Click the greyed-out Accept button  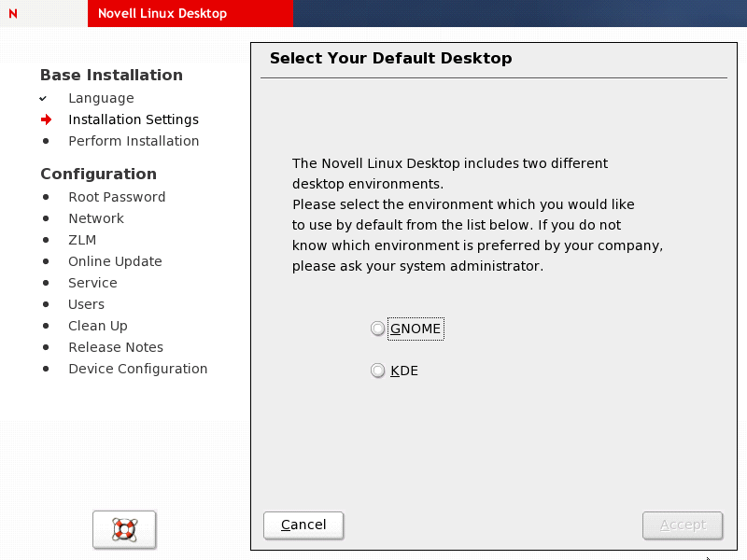[683, 525]
